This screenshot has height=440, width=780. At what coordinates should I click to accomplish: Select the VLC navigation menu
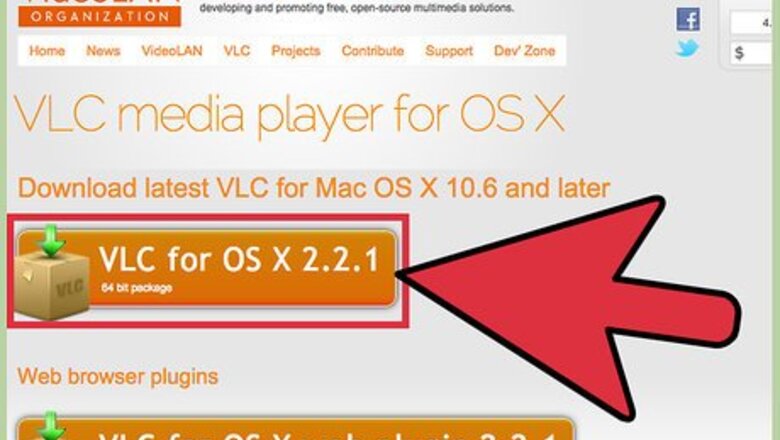pyautogui.click(x=237, y=51)
